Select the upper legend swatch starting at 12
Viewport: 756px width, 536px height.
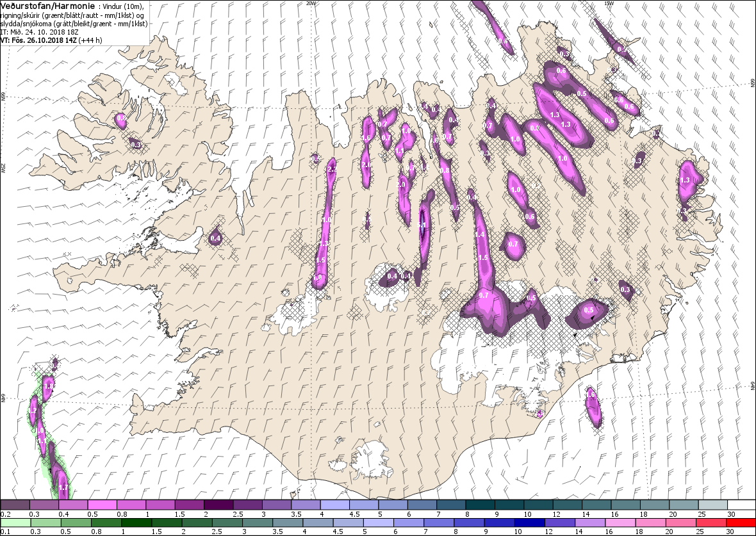(568, 505)
